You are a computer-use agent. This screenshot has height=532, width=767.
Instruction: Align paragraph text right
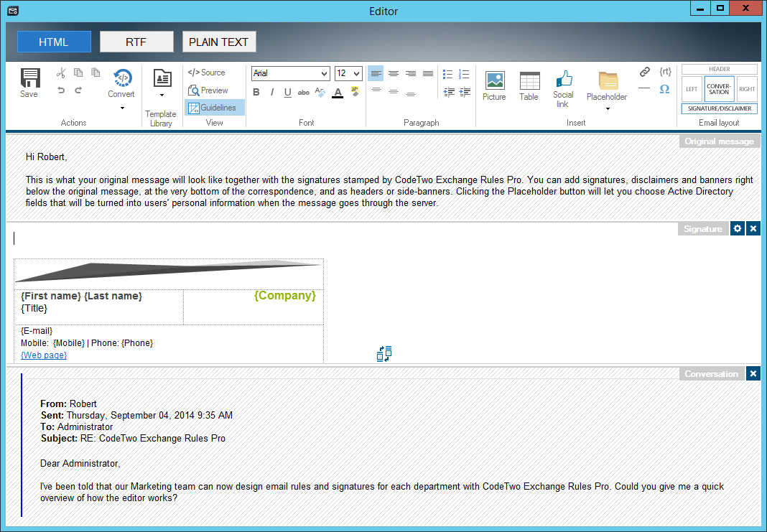(411, 73)
